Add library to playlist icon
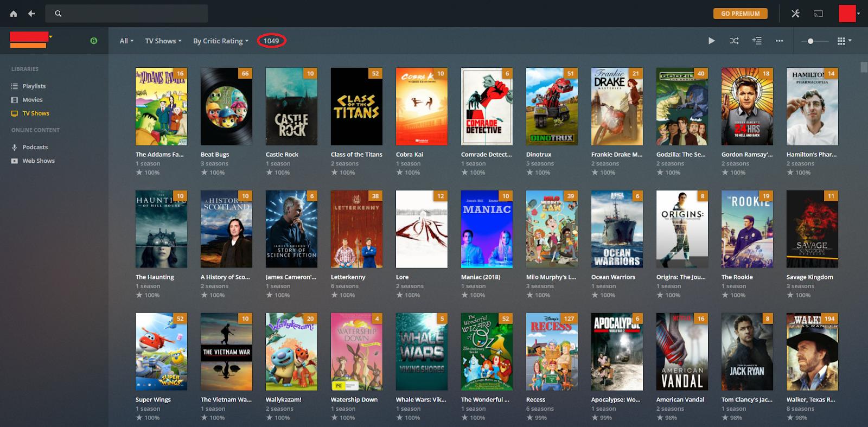 [x=757, y=41]
